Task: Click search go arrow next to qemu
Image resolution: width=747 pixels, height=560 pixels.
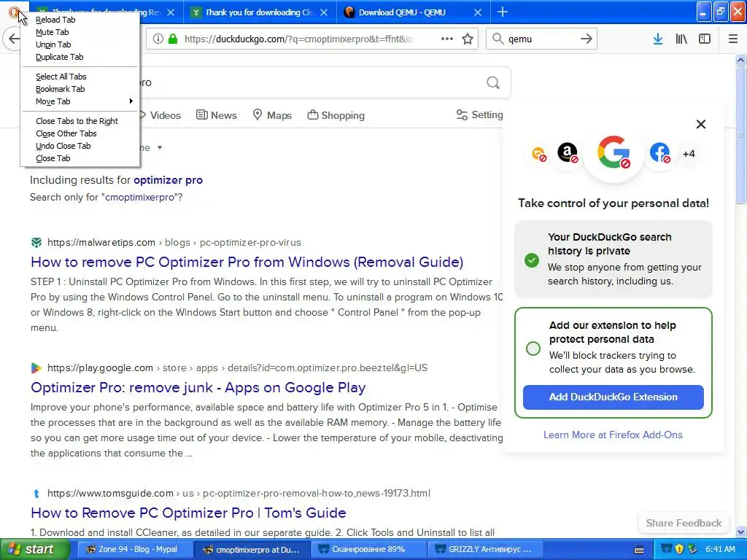Action: tap(587, 39)
